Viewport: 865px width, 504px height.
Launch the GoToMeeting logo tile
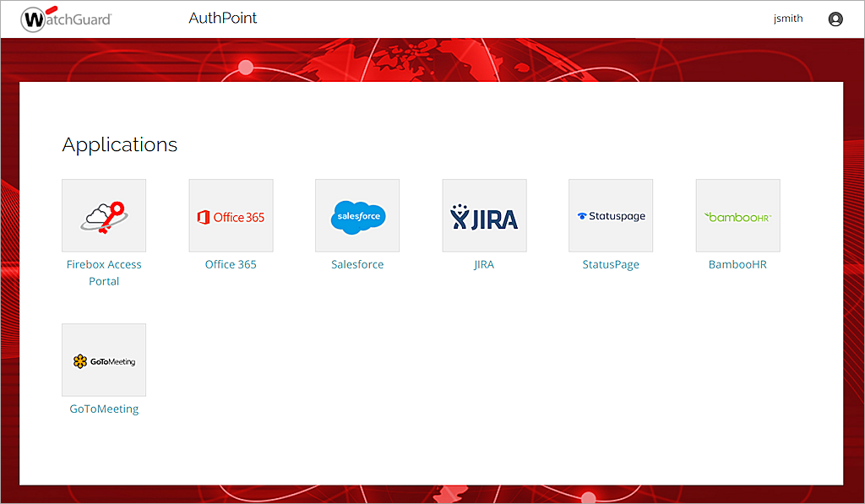(104, 360)
